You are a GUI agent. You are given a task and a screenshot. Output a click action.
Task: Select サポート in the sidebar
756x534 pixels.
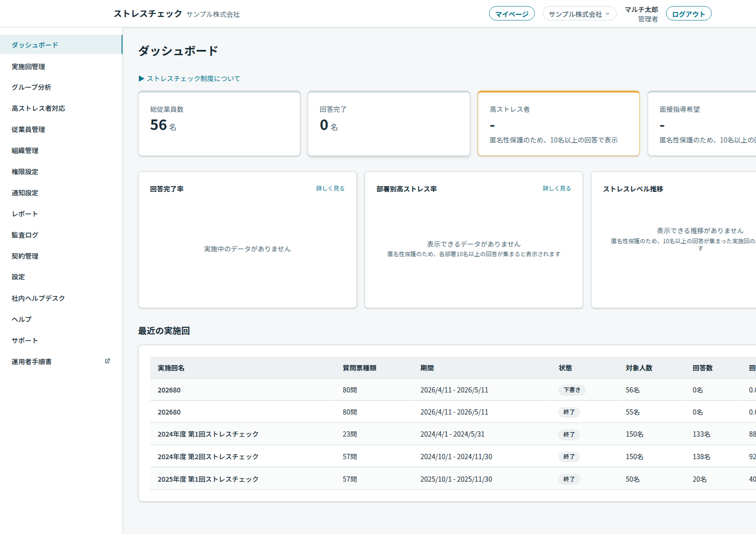[61, 340]
